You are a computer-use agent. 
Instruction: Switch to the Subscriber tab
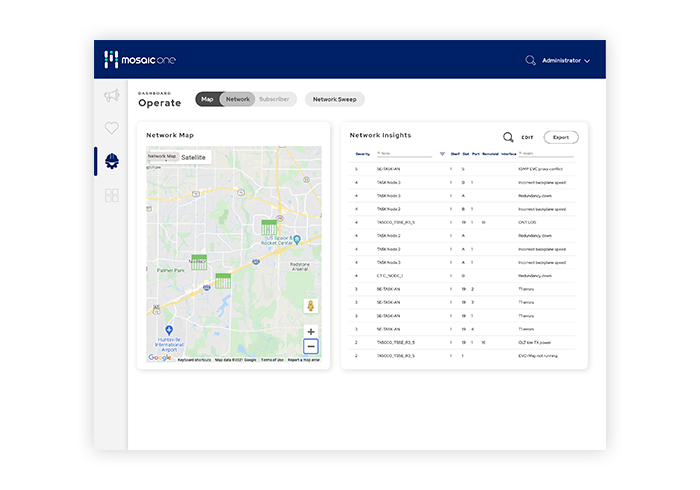[x=274, y=99]
